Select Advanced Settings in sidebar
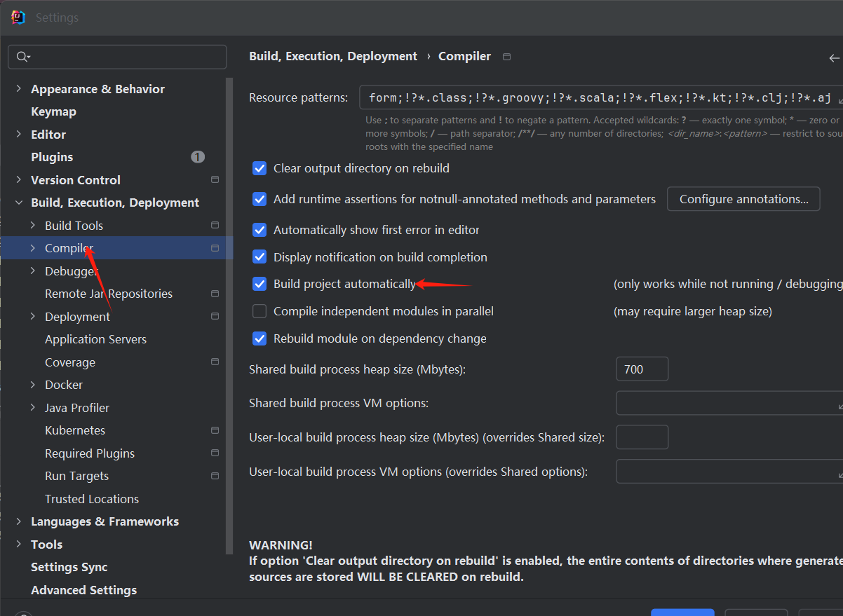Viewport: 843px width, 616px height. [83, 590]
